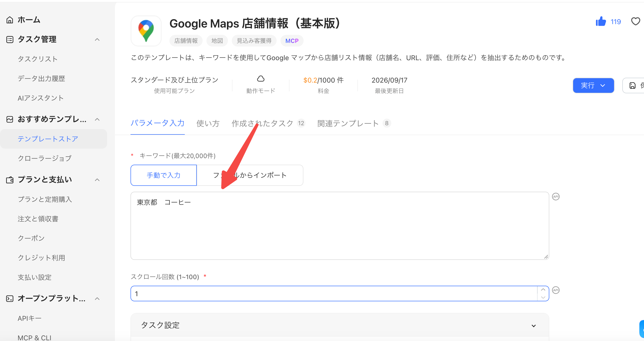Open 注文と領収書 in the sidebar
The height and width of the screenshot is (341, 644).
(x=38, y=219)
